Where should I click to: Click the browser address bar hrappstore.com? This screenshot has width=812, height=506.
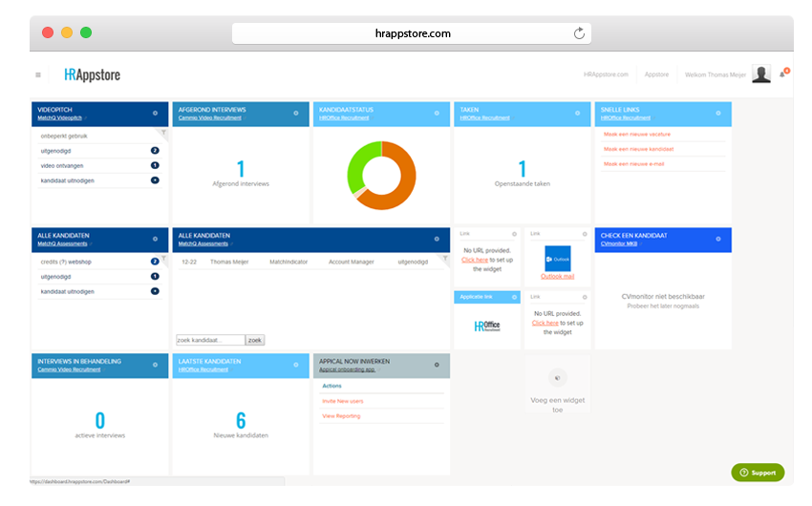[x=412, y=33]
